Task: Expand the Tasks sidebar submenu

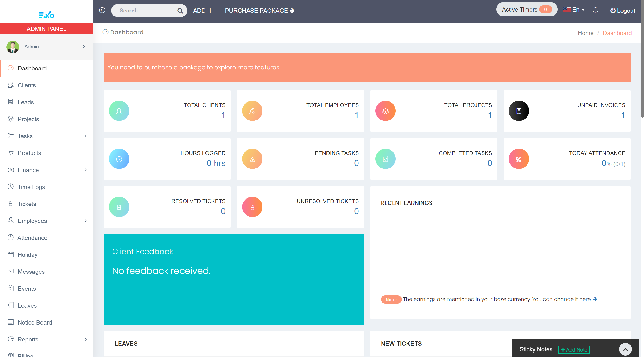Action: click(86, 136)
